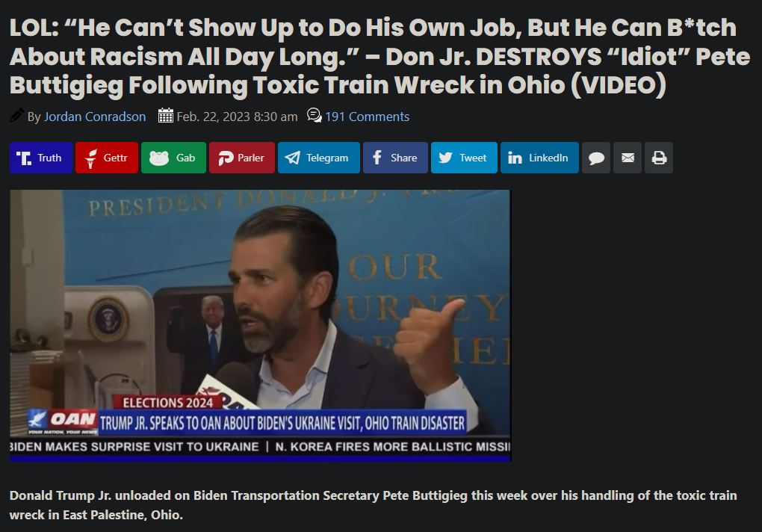Screen dimensions: 762x532
Task: Open the comments speech bubble button
Action: 596,158
